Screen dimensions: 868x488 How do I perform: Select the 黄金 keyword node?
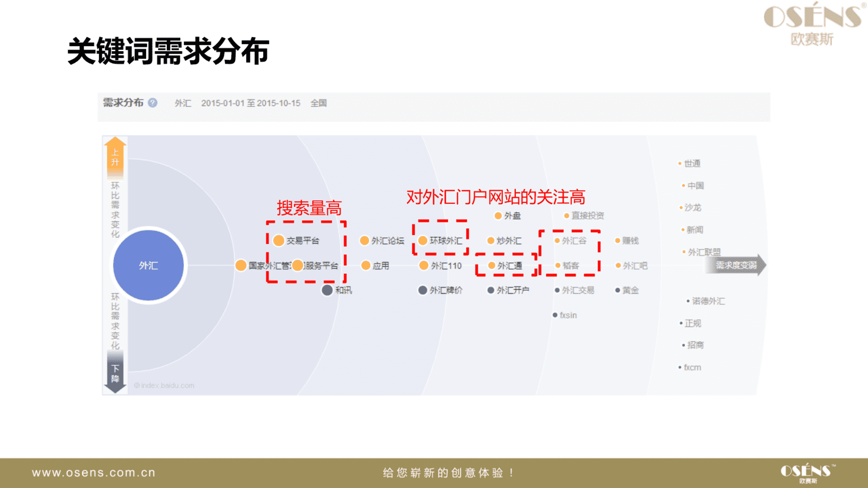[x=627, y=290]
